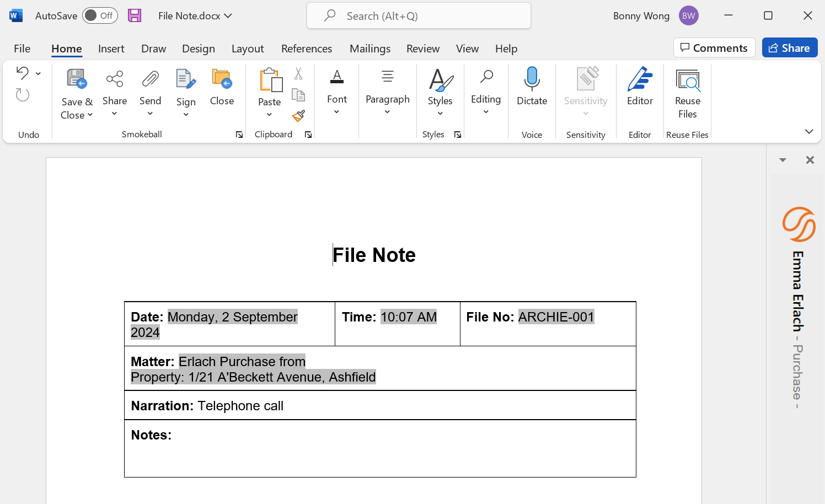Screen dimensions: 825x504
Task: Start Dictate with the microphone icon
Action: 532,80
